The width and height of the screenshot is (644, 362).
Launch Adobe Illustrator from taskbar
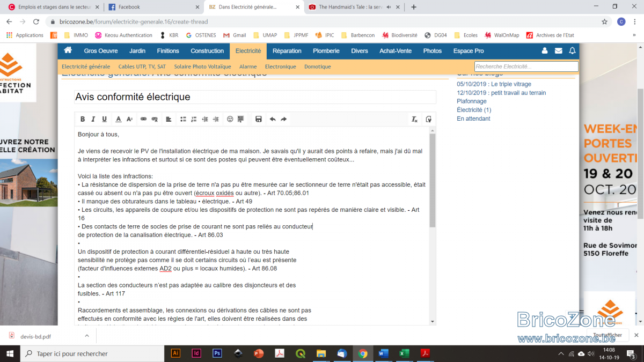175,353
